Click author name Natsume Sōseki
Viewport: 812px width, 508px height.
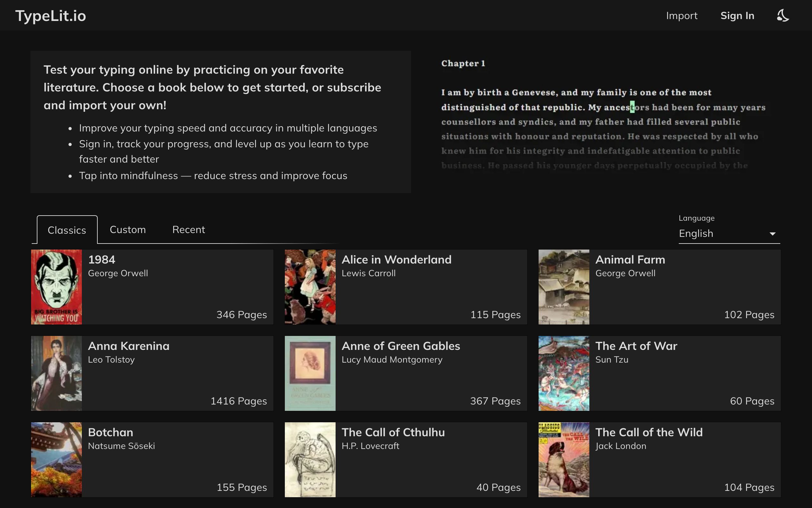121,446
